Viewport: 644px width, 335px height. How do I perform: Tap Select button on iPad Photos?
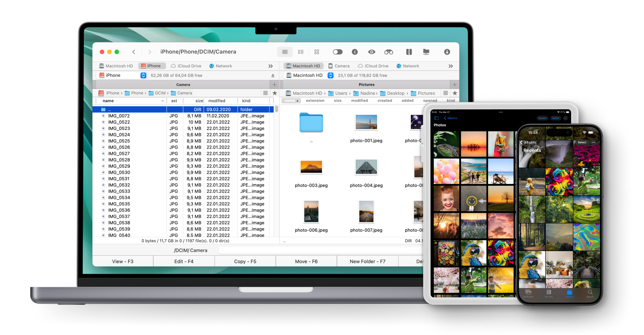click(x=556, y=118)
